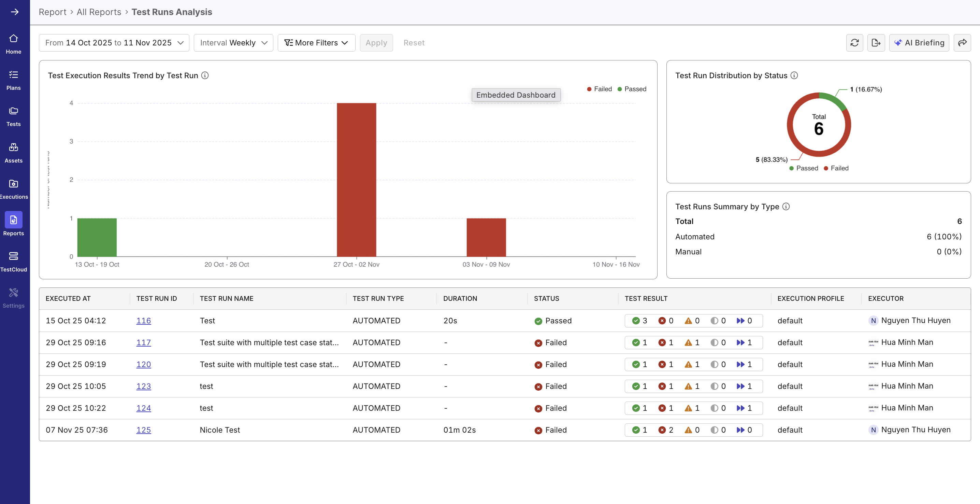Click the refresh report icon
Viewport: 980px width, 504px height.
[855, 43]
